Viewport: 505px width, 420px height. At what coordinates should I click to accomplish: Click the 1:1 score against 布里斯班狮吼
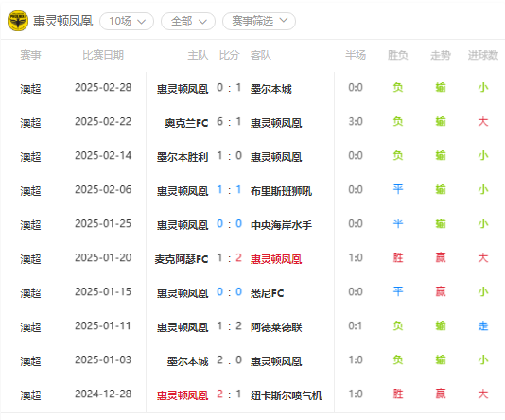[x=229, y=190]
